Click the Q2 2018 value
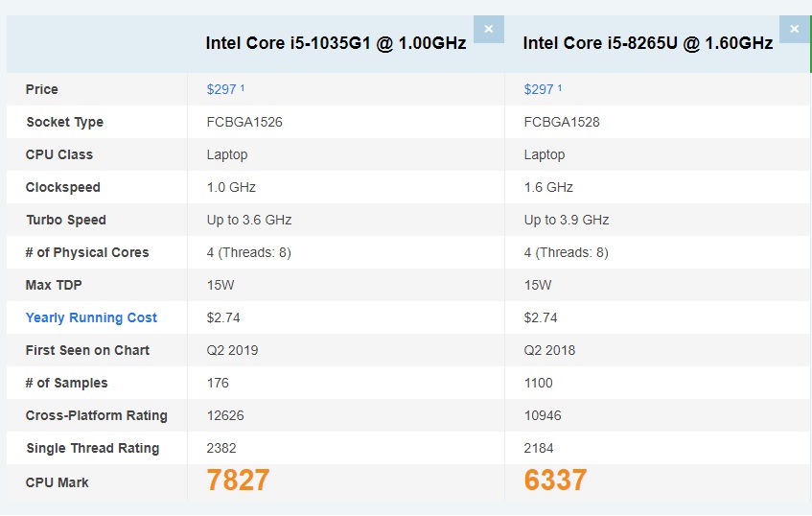 tap(549, 350)
